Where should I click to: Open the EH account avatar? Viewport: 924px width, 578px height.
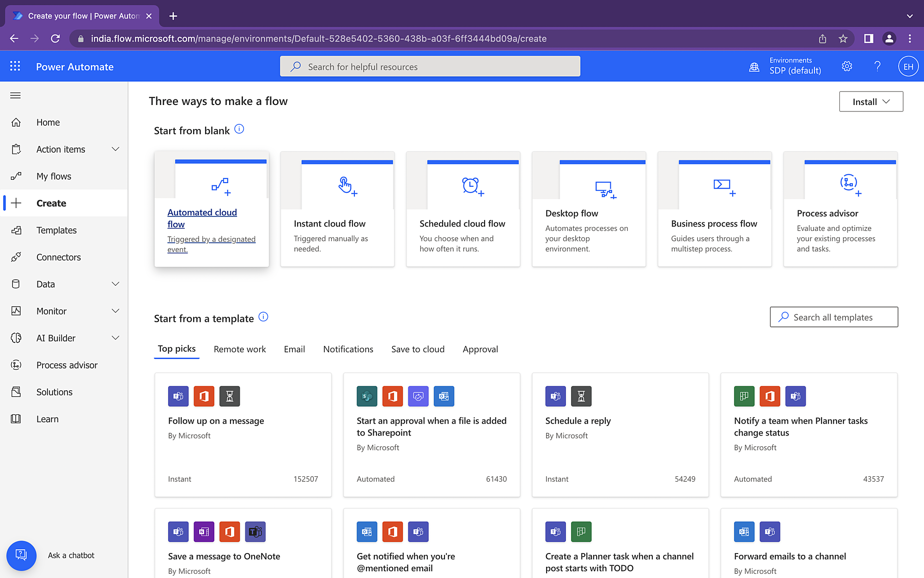point(908,67)
